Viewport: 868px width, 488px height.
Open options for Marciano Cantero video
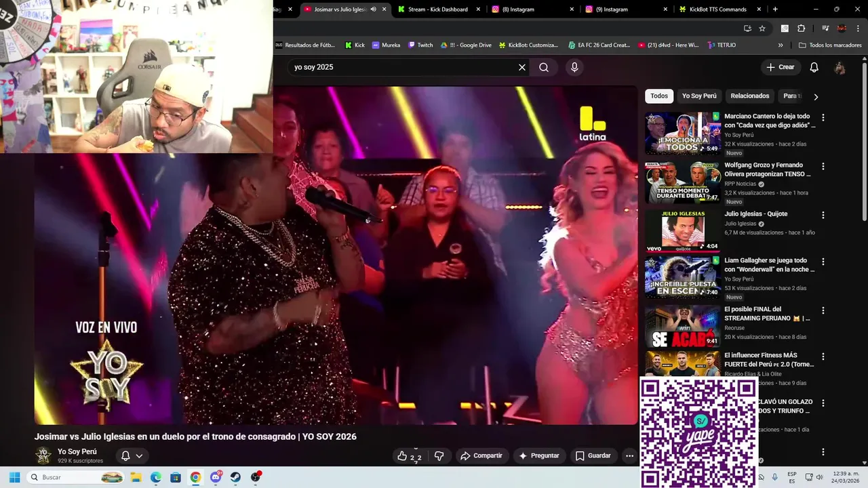823,117
